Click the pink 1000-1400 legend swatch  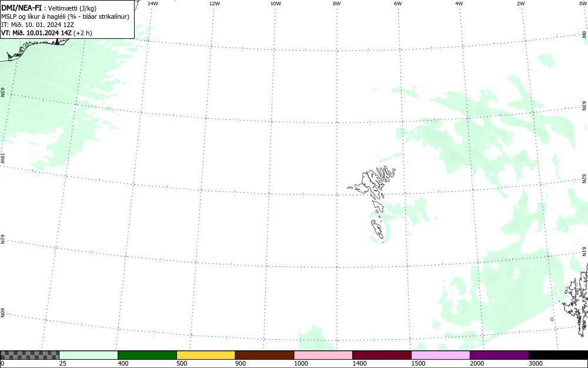point(323,355)
